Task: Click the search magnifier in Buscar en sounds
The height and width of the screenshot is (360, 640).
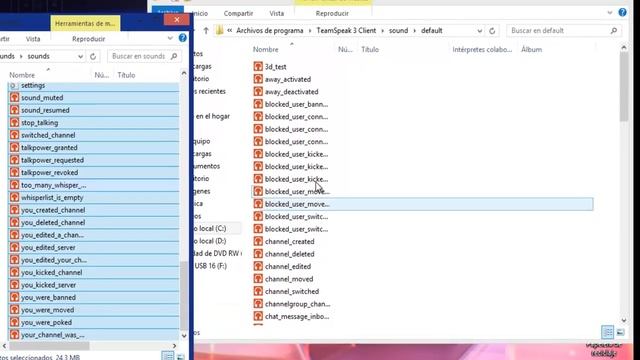Action: click(174, 56)
